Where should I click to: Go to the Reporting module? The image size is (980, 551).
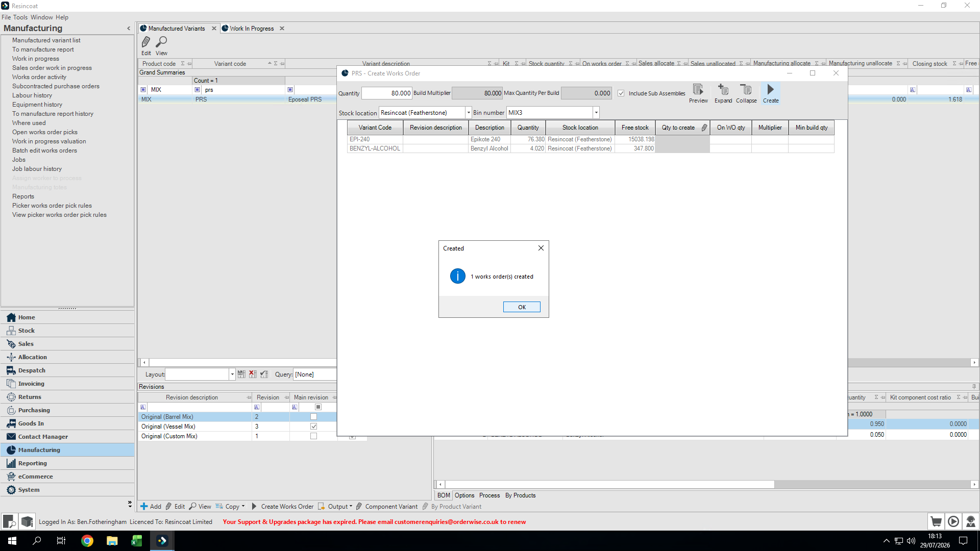coord(68,463)
